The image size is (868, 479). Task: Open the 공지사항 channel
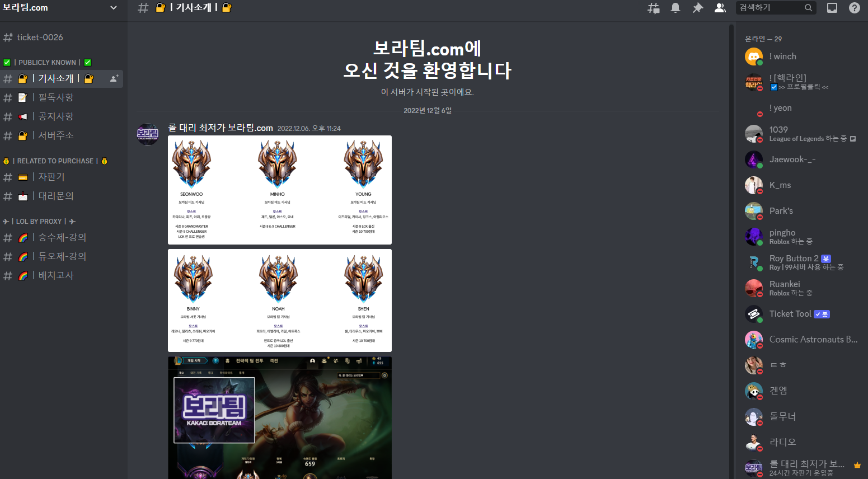[62, 117]
